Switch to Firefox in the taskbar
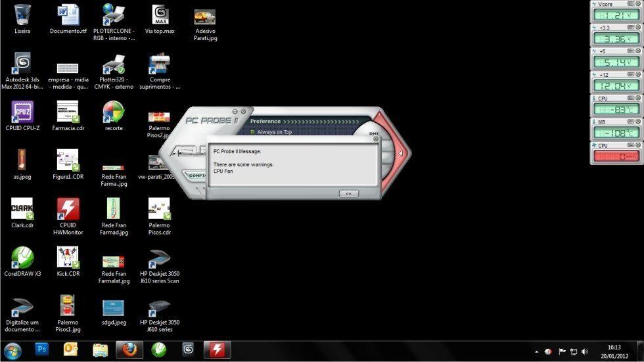 [129, 350]
